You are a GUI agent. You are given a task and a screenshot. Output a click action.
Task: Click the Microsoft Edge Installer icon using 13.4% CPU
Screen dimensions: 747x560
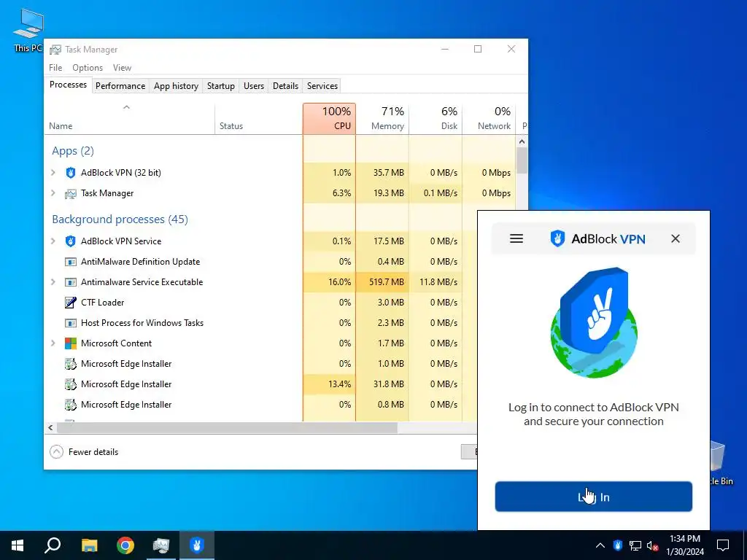tap(71, 384)
